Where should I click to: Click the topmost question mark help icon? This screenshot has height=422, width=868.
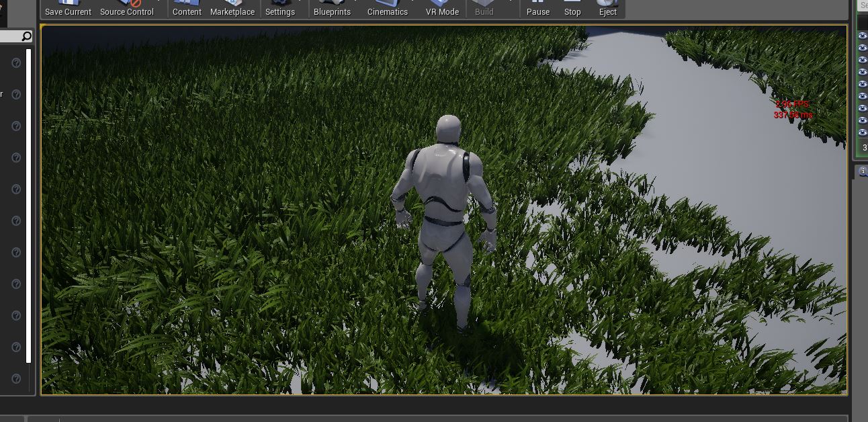[17, 62]
